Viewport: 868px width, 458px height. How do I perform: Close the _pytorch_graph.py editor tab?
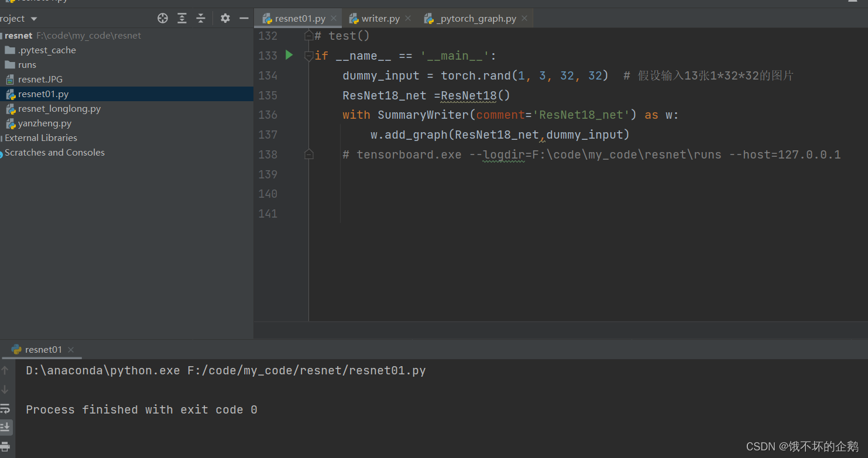tap(524, 18)
